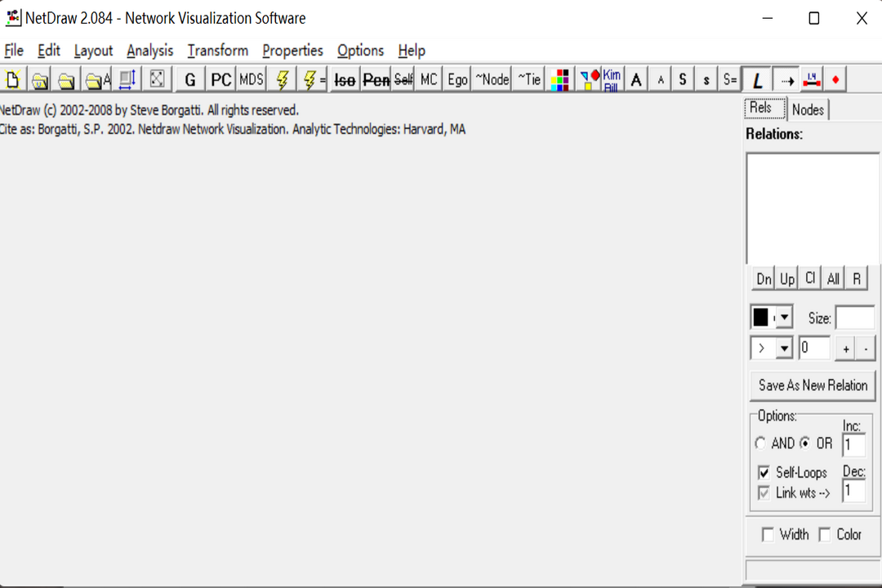The height and width of the screenshot is (588, 882).
Task: Select the AND radio button
Action: point(761,443)
